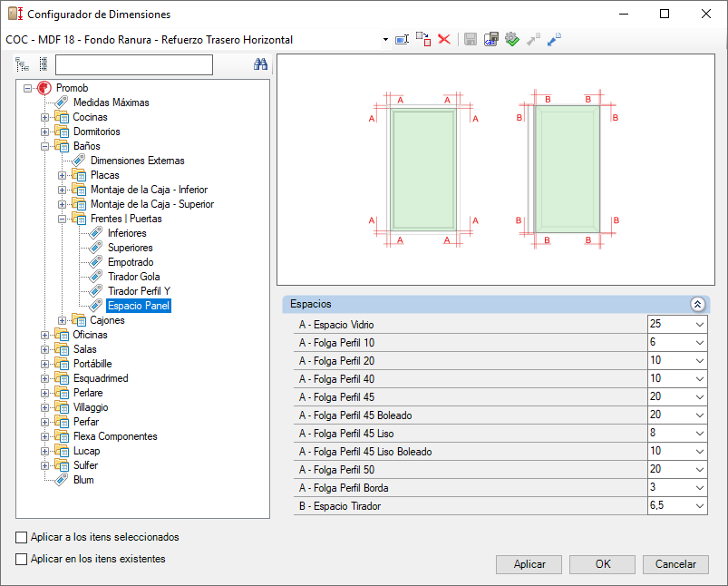Select Villaggio tree item
The image size is (728, 586).
pyautogui.click(x=91, y=407)
